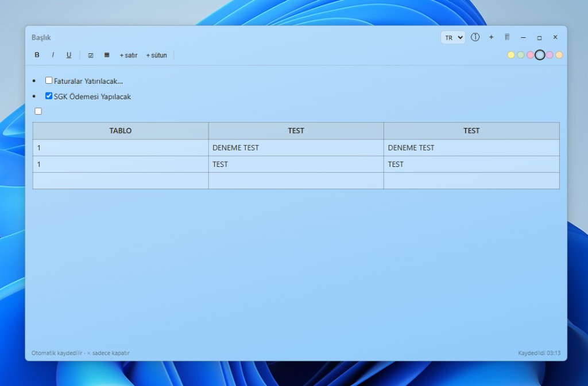The image size is (588, 386).
Task: Insert a checkbox using the checklist icon
Action: [91, 55]
